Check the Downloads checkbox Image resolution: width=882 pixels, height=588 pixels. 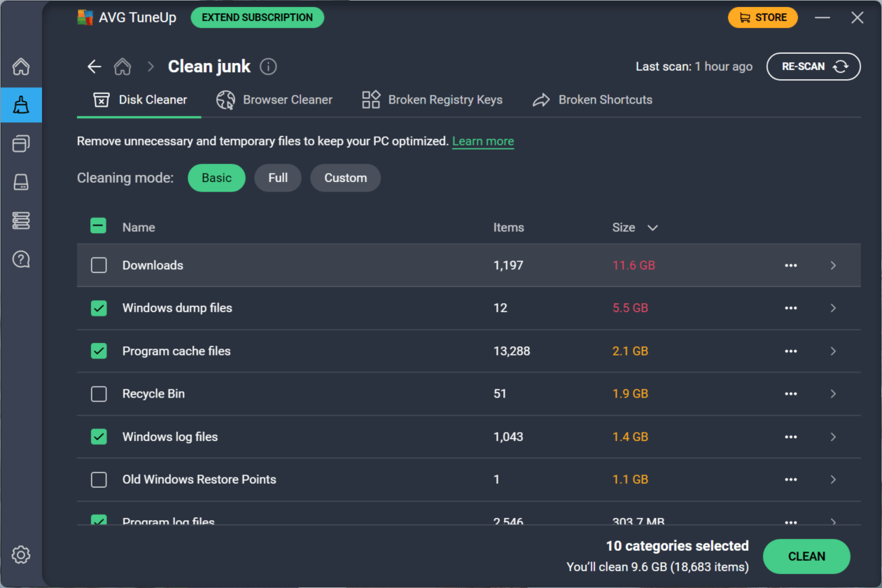(99, 265)
